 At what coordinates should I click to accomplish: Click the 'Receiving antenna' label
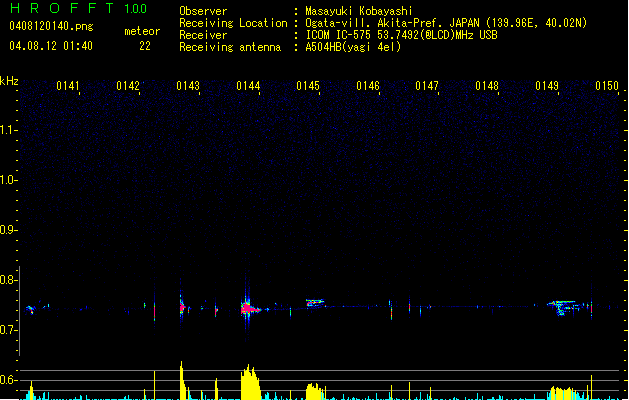click(230, 47)
